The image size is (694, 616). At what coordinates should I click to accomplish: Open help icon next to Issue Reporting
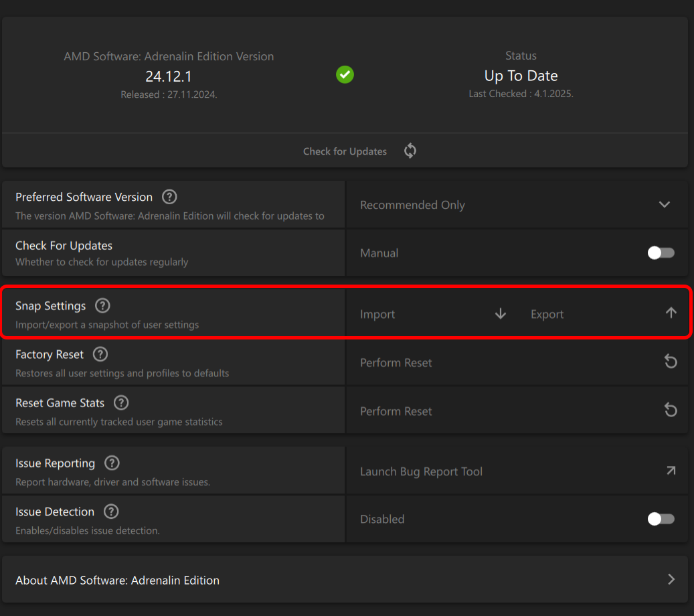pos(112,463)
